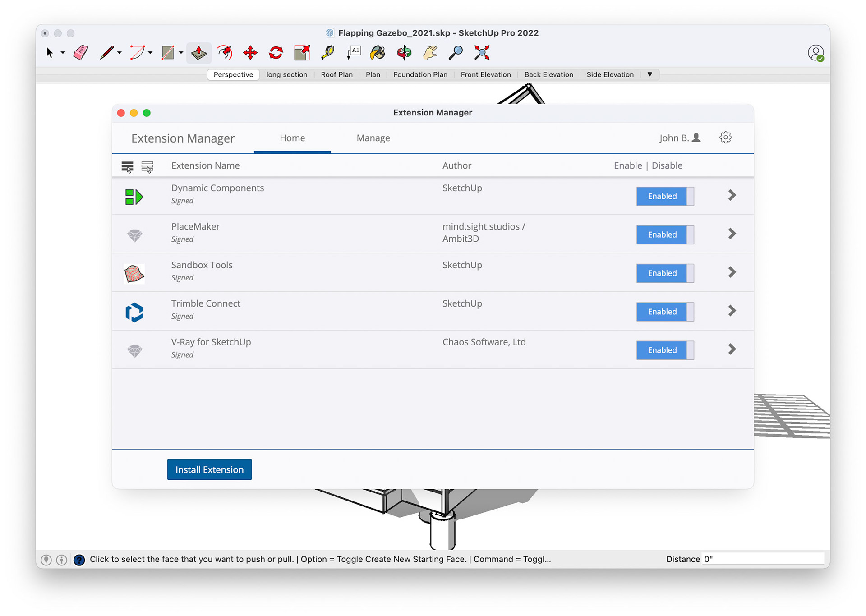Switch to the Side Elevation scene tab
The height and width of the screenshot is (616, 866).
click(x=610, y=74)
